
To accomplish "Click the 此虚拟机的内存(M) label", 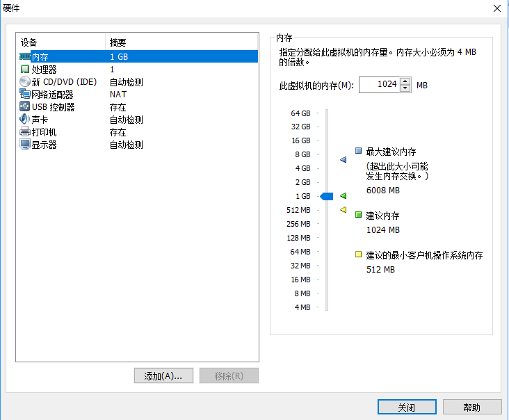I will click(316, 86).
